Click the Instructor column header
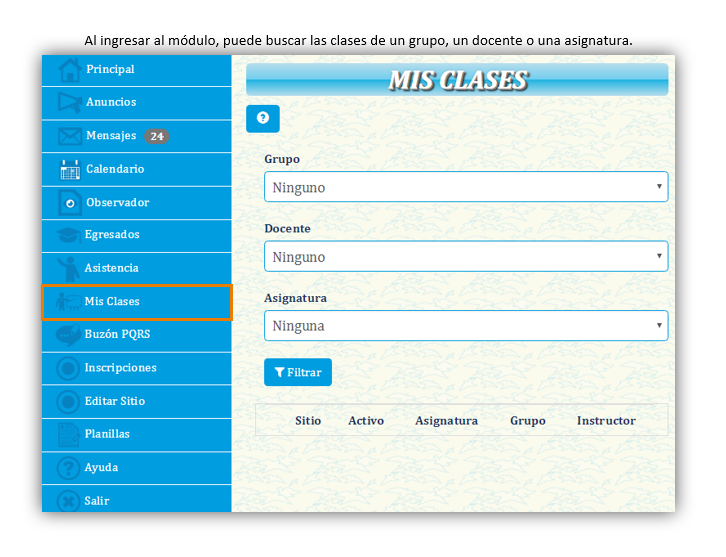Screen dimensions: 726x557 606,421
